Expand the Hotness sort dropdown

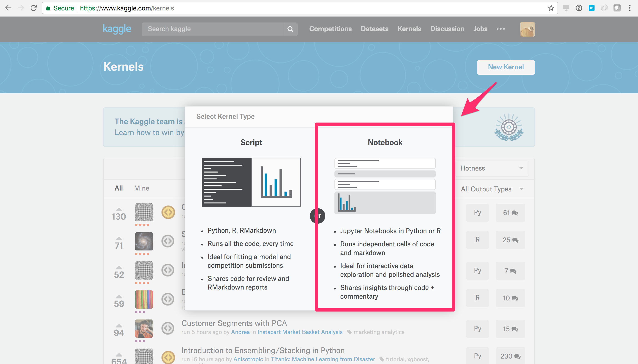[x=491, y=168]
